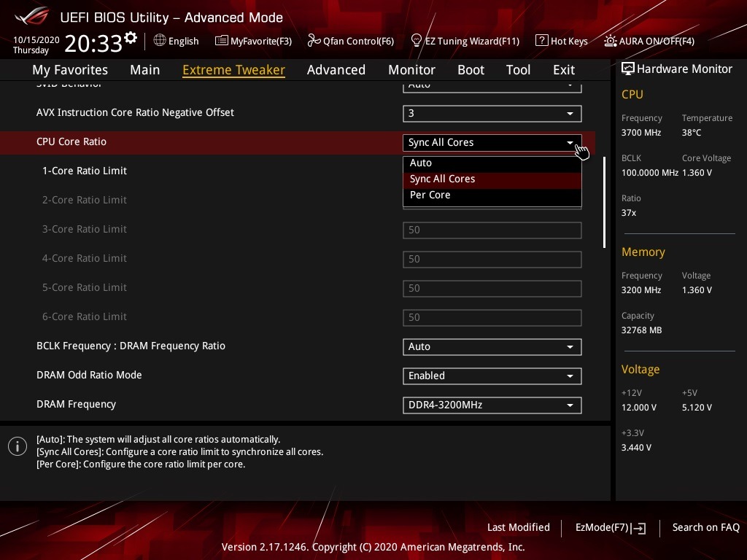Collapse the CPU Core Ratio dropdown
Screen dimensions: 747x560
point(492,142)
